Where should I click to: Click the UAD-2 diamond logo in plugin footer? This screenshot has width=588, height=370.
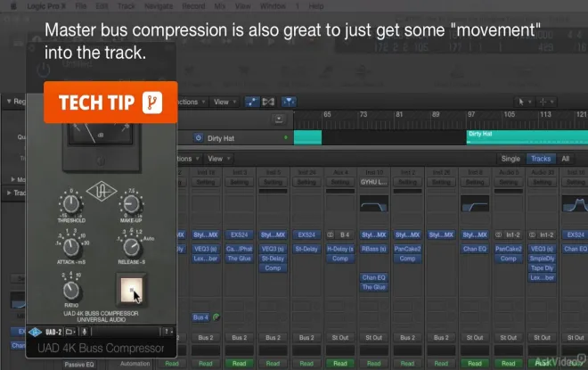[x=35, y=332]
